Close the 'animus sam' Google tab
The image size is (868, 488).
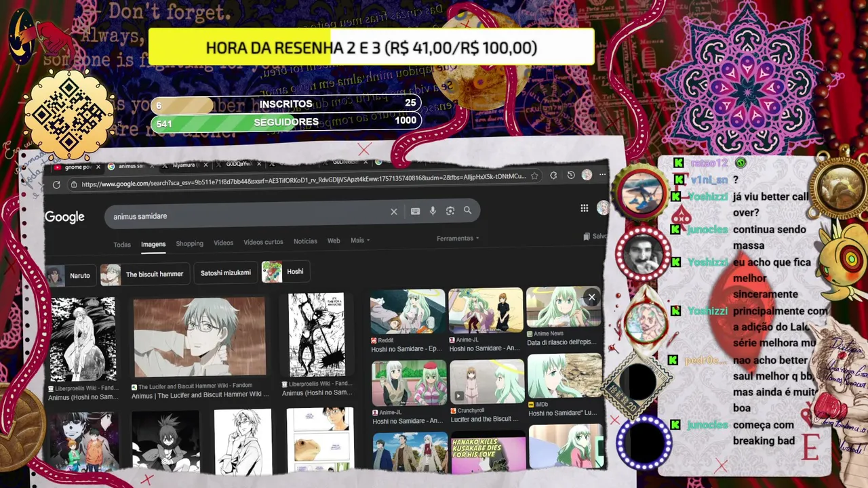(152, 166)
